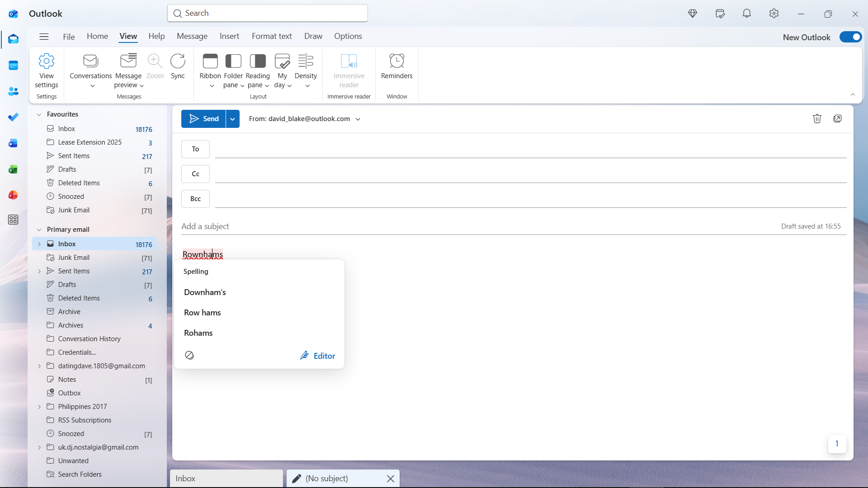
Task: Open Excel app in the left bar
Action: point(13,169)
